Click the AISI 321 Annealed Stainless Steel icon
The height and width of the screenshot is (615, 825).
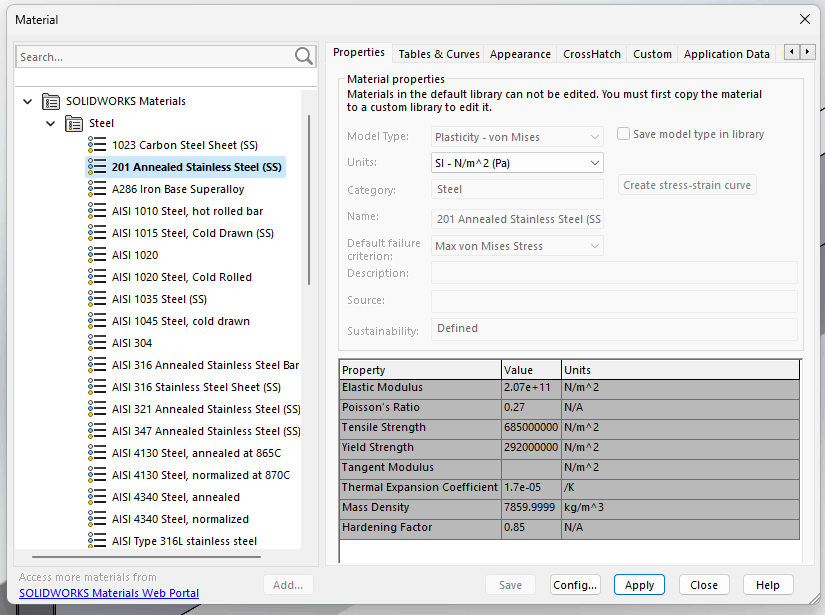point(97,409)
